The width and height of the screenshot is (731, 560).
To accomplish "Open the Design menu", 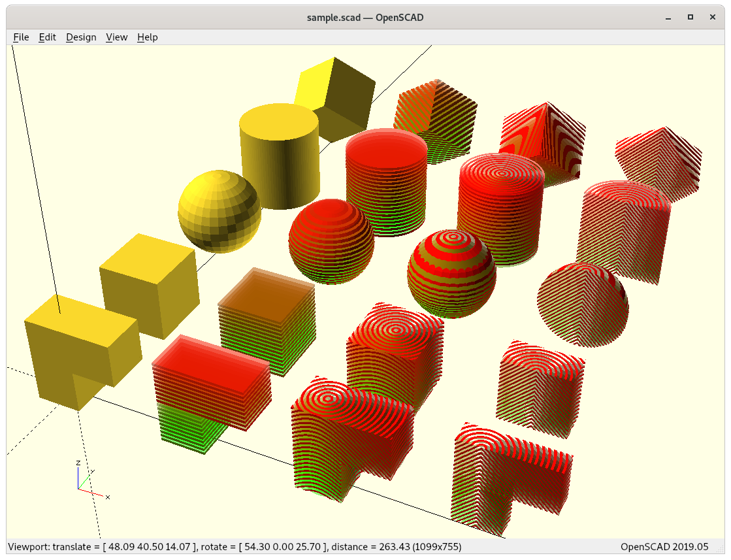I will tap(81, 37).
